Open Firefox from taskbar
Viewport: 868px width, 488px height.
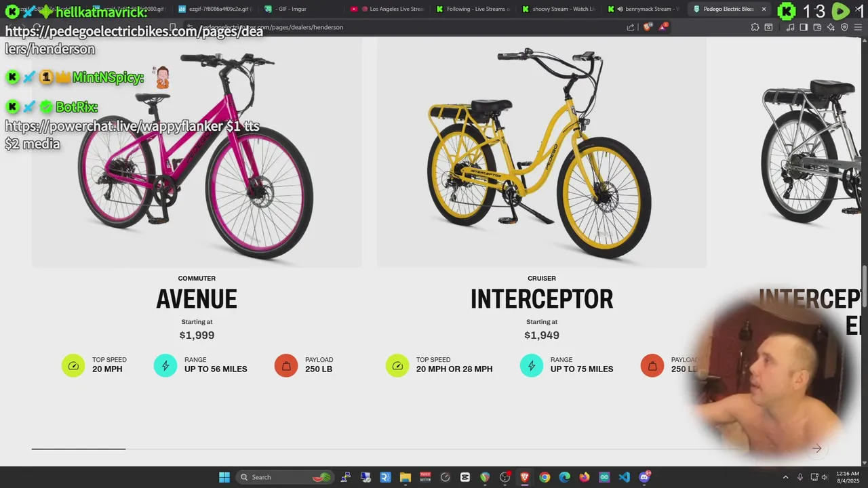585,477
